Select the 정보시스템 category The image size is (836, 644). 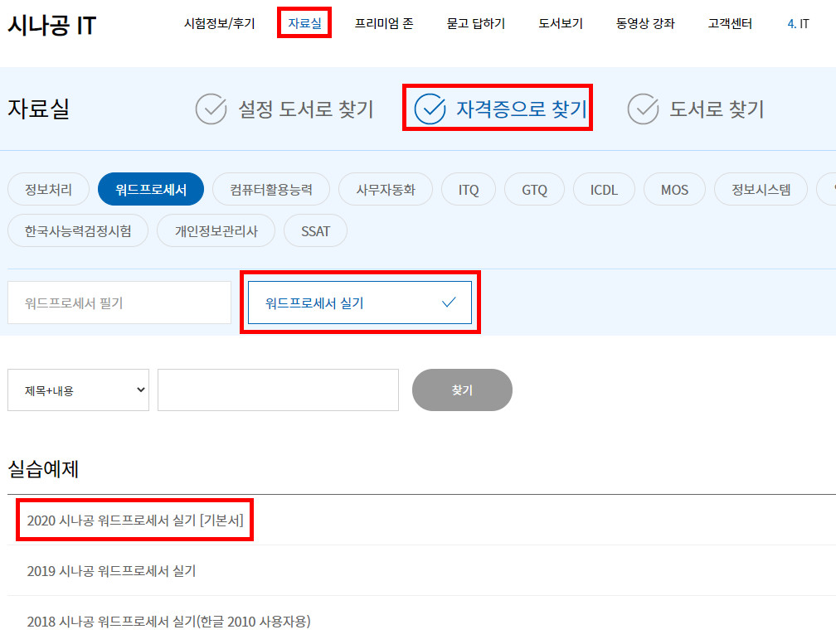[761, 189]
